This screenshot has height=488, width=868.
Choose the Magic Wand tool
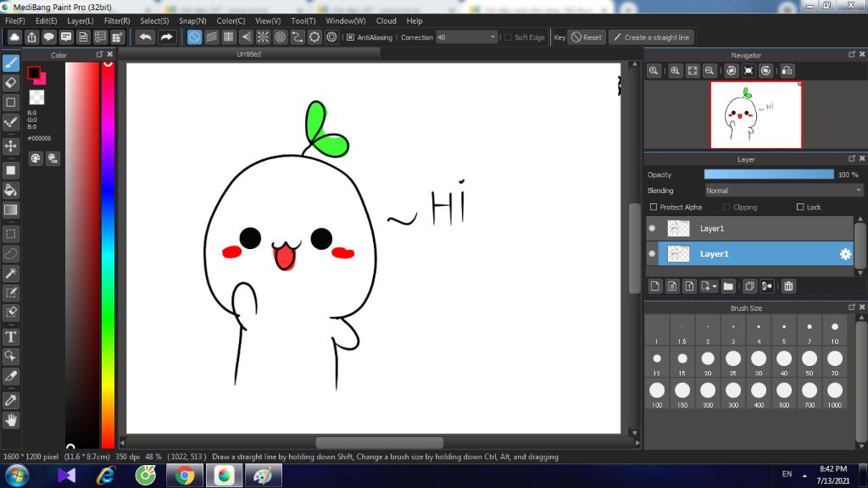pyautogui.click(x=11, y=273)
